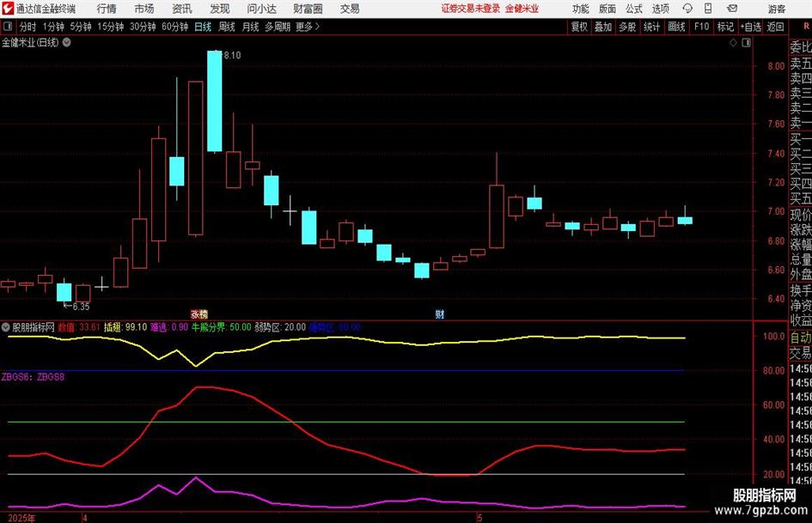Click the 弱势区: 20.00 indicator value
The width and height of the screenshot is (812, 523).
click(x=280, y=327)
